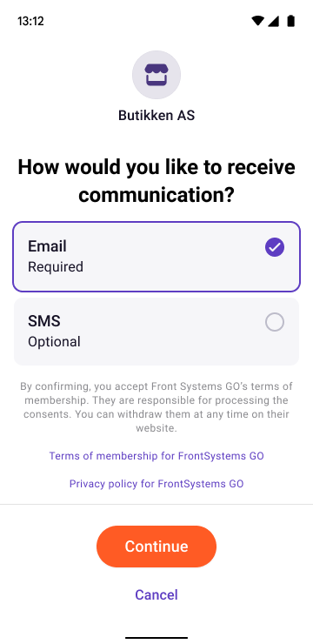Viewport: 313px width, 644px height.
Task: Tap the cellular signal icon
Action: tap(274, 21)
